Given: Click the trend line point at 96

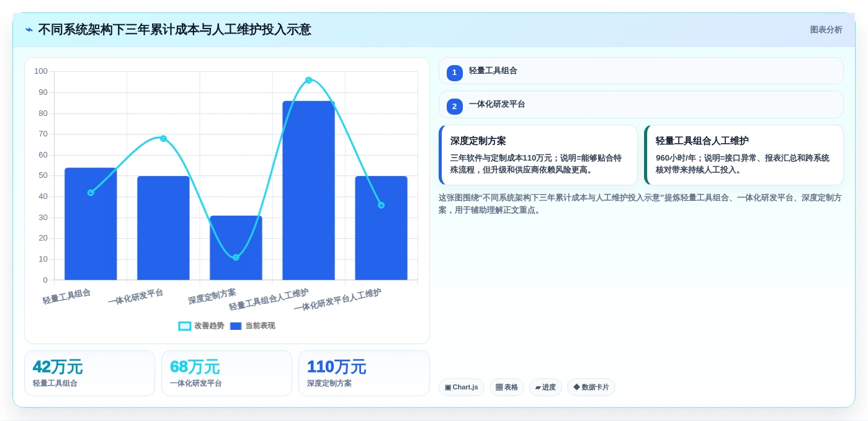Looking at the screenshot, I should pyautogui.click(x=308, y=80).
